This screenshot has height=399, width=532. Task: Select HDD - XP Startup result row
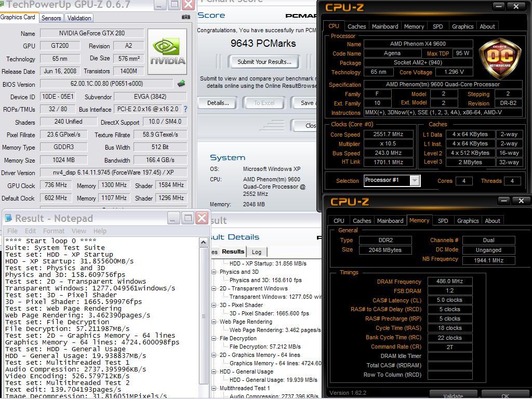point(268,263)
